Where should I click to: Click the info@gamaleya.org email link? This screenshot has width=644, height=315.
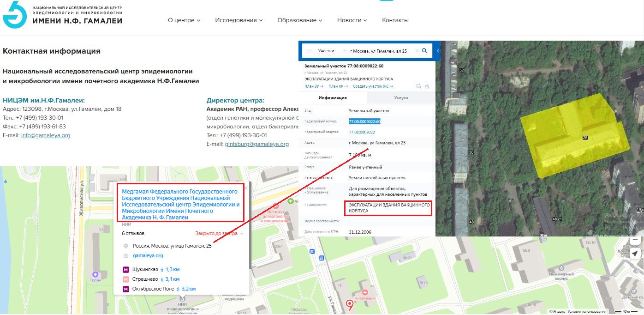[x=46, y=135]
